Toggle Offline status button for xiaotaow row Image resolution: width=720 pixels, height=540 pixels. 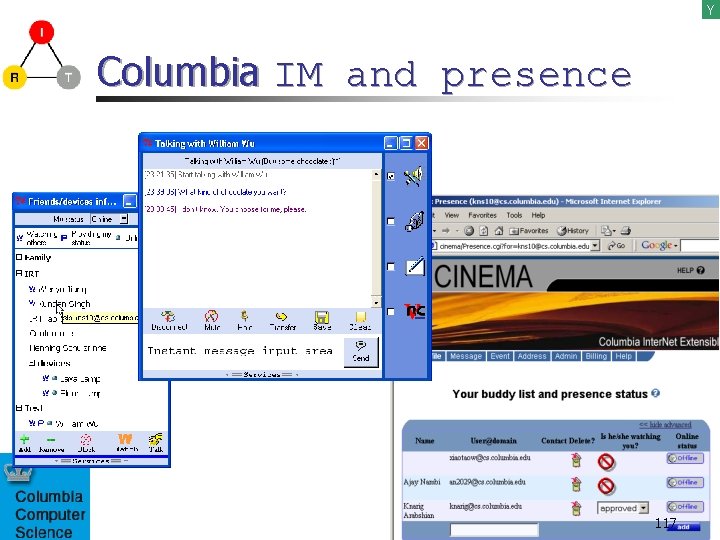coord(685,458)
